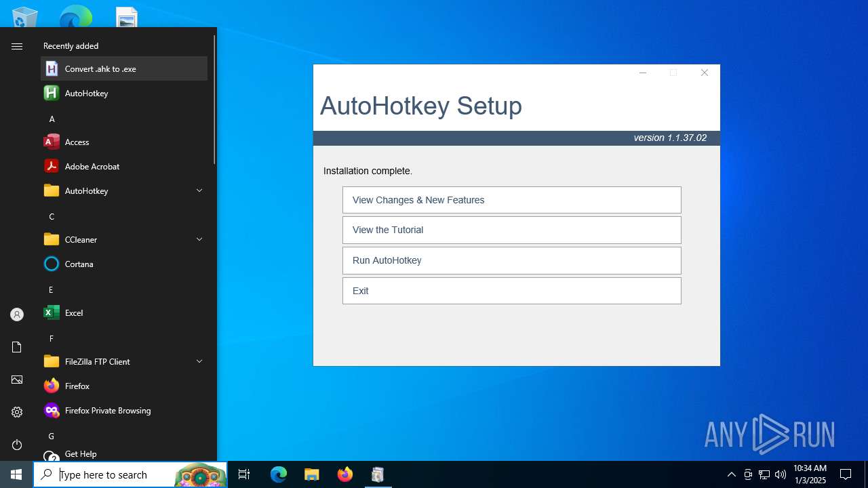Image resolution: width=868 pixels, height=488 pixels.
Task: Click the Start menu app list scrollbar
Action: click(x=215, y=100)
